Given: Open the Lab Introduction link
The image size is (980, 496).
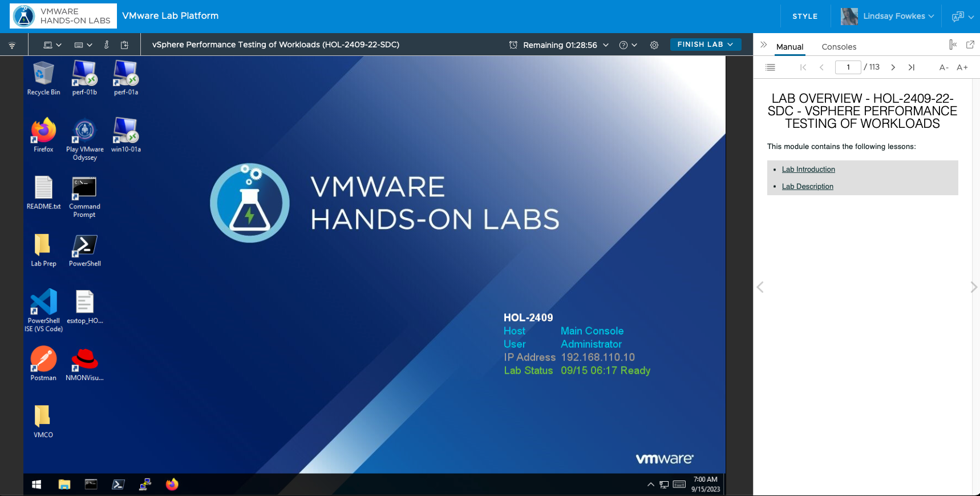Looking at the screenshot, I should [808, 170].
